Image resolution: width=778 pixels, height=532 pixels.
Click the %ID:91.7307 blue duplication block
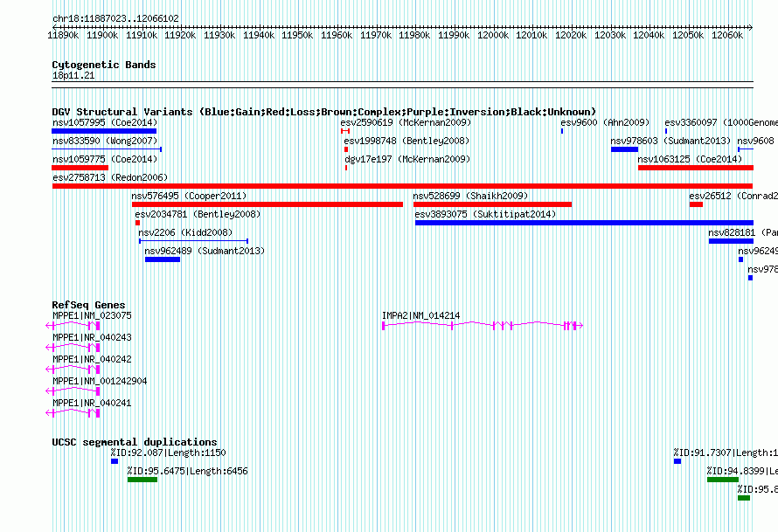coord(677,461)
